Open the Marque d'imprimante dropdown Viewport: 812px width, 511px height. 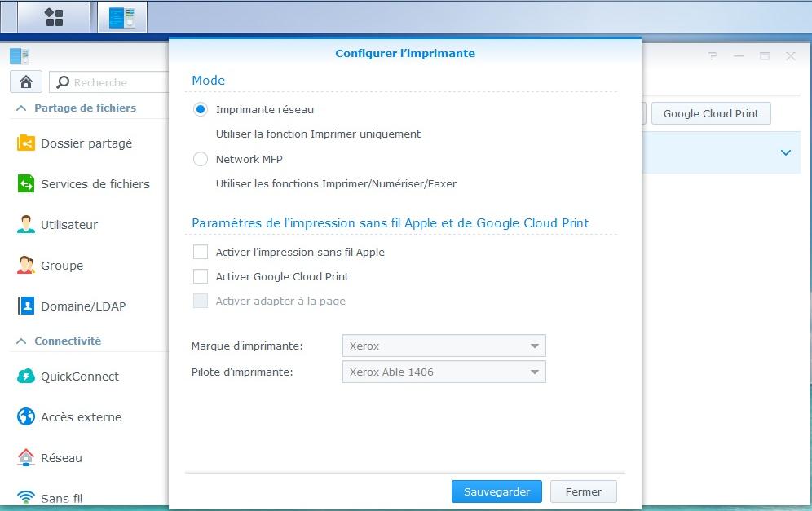[444, 346]
